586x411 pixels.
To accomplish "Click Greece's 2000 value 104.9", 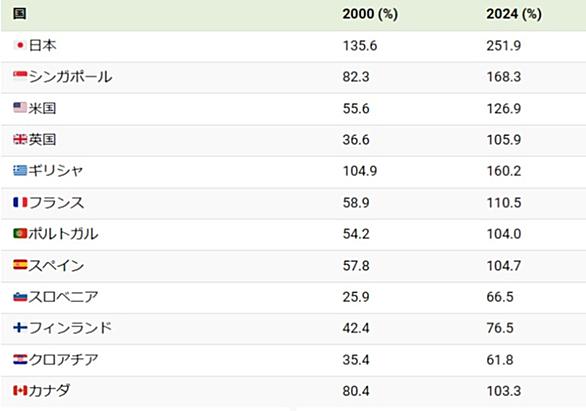I will [360, 171].
